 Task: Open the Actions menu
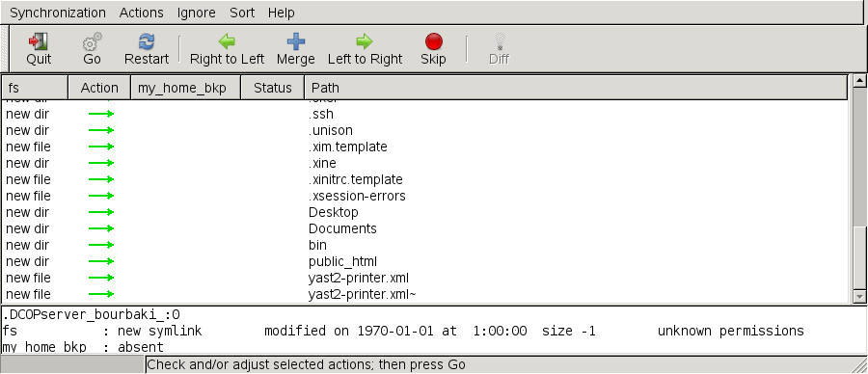point(141,13)
